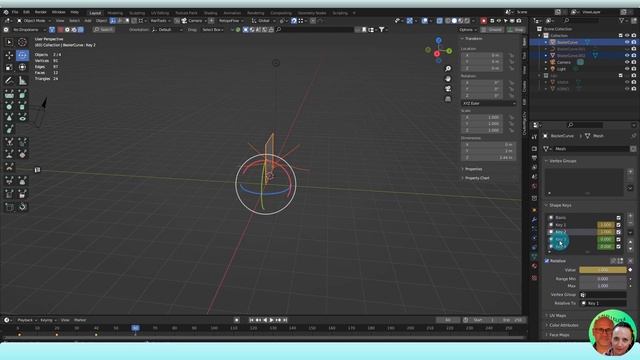Image resolution: width=640 pixels, height=360 pixels.
Task: Add a shape key with the plus button
Action: [x=630, y=216]
